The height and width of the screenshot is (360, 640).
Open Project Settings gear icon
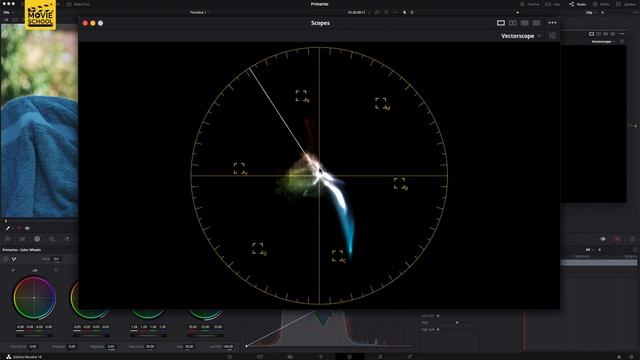632,357
